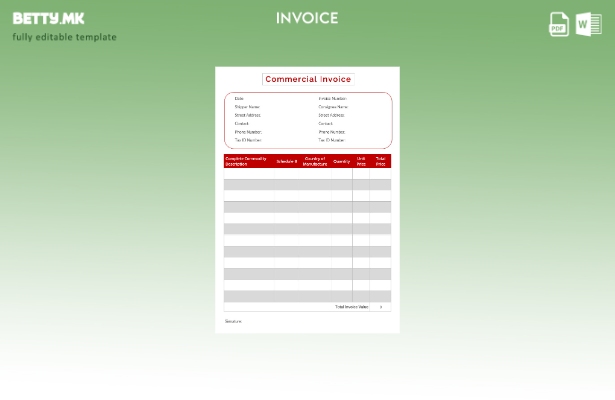This screenshot has height=400, width=615.
Task: Click the Commercial Invoice title text
Action: (307, 79)
